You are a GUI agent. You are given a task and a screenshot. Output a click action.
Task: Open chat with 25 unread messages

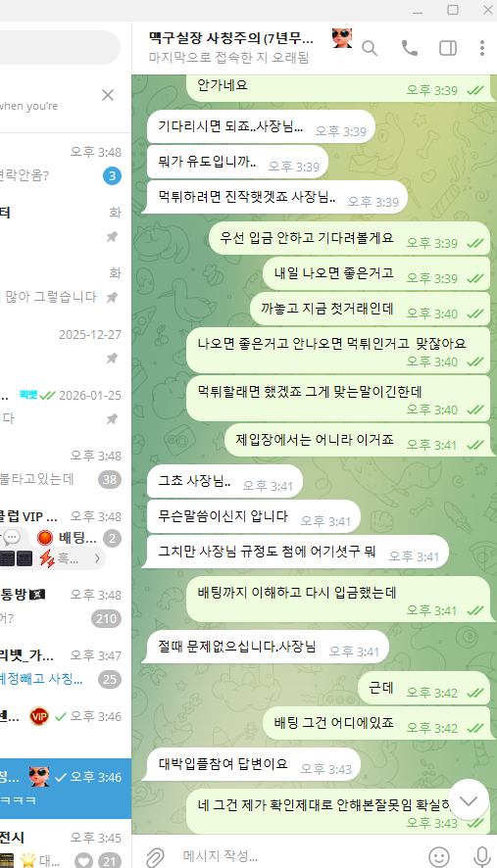(66, 667)
